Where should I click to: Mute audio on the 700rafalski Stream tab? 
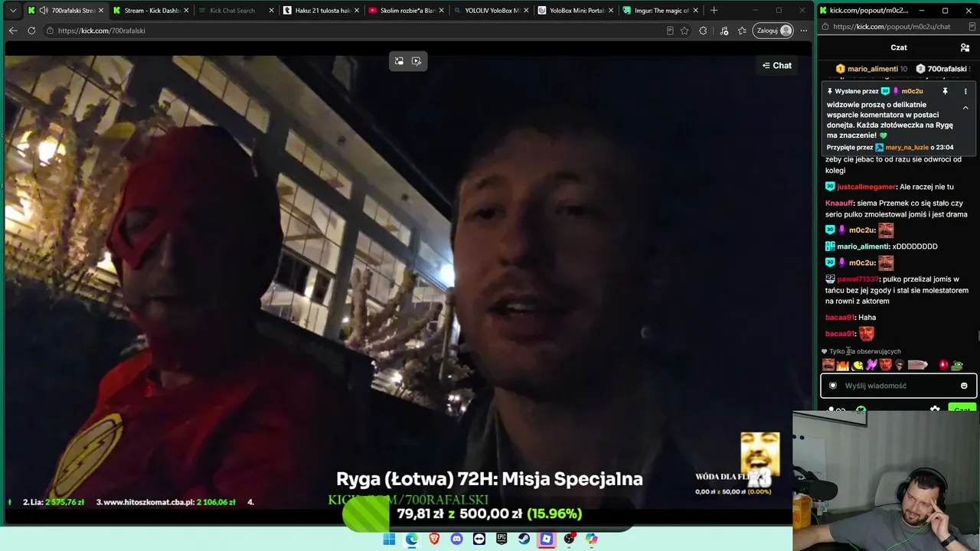44,11
